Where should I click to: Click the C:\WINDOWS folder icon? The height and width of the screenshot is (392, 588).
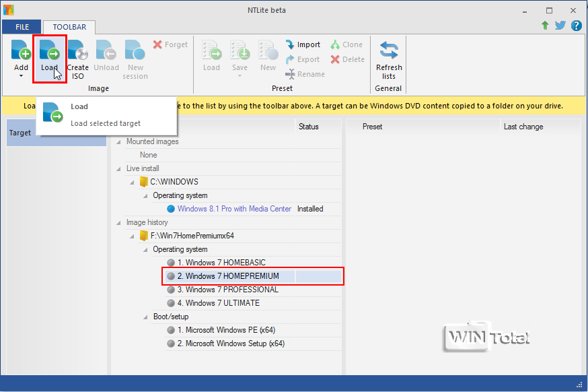point(143,182)
